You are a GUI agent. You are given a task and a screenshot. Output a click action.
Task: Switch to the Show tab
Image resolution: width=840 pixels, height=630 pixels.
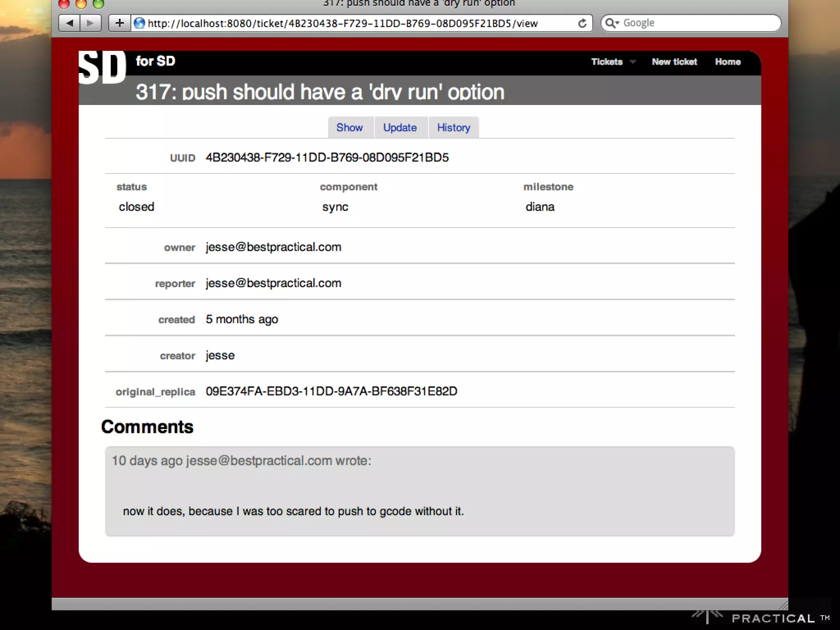(349, 128)
